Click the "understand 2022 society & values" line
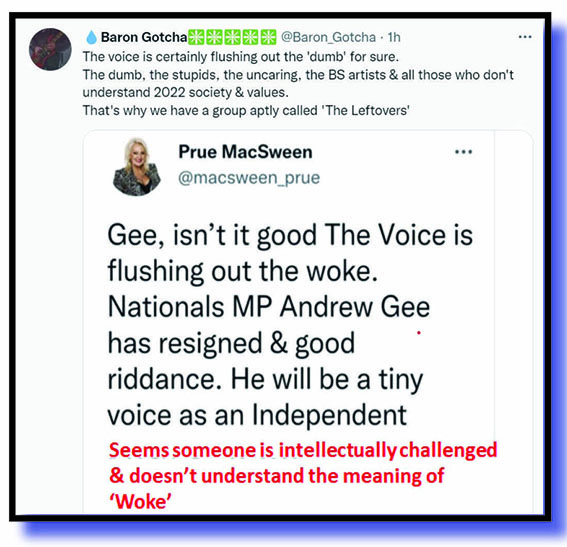Image resolution: width=567 pixels, height=547 pixels. pyautogui.click(x=186, y=93)
